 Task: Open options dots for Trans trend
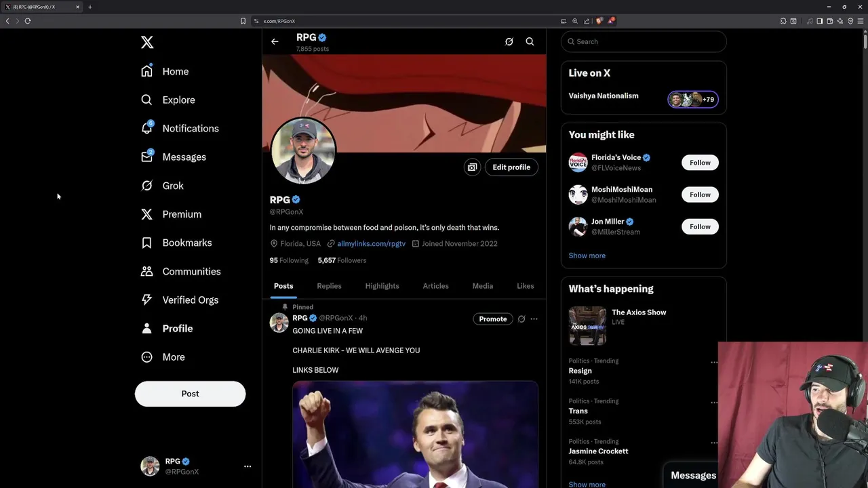point(713,403)
